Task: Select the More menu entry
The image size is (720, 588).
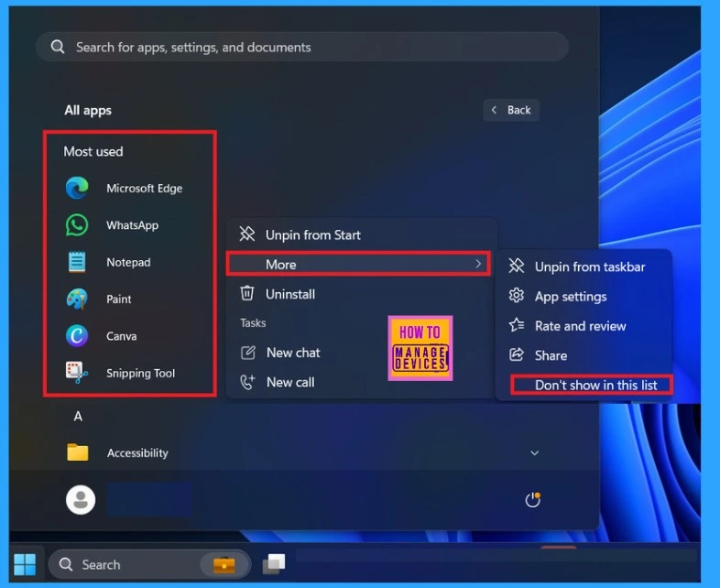Action: tap(358, 264)
